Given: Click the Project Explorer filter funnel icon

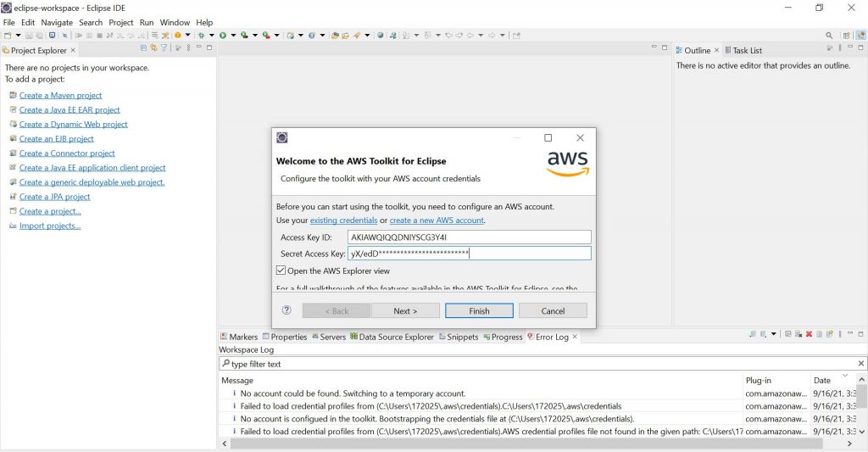Looking at the screenshot, I should (x=164, y=48).
